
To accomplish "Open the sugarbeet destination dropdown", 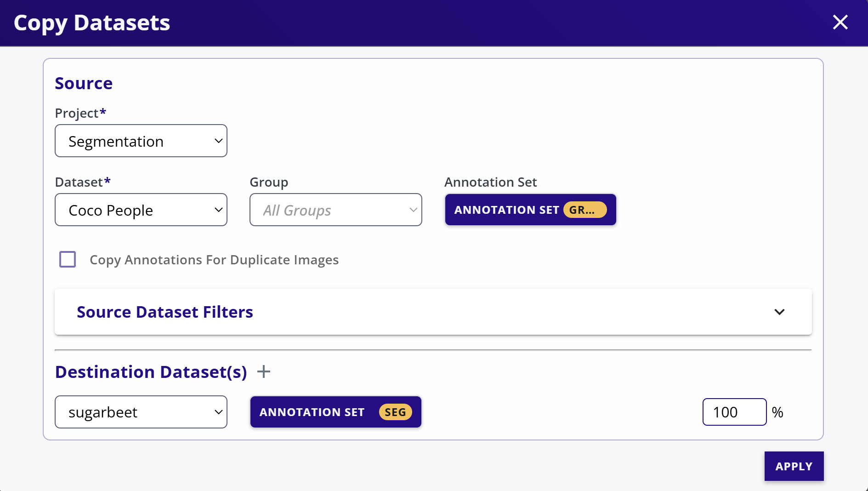I will (141, 412).
